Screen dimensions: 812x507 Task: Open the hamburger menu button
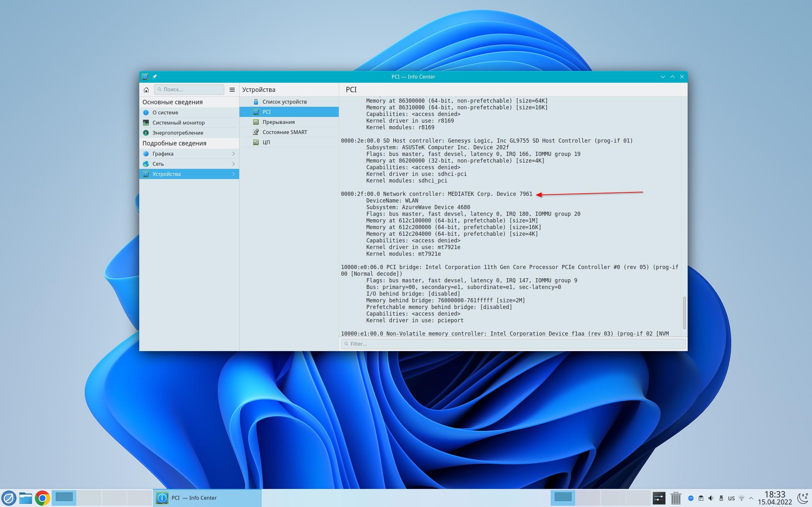pos(232,90)
